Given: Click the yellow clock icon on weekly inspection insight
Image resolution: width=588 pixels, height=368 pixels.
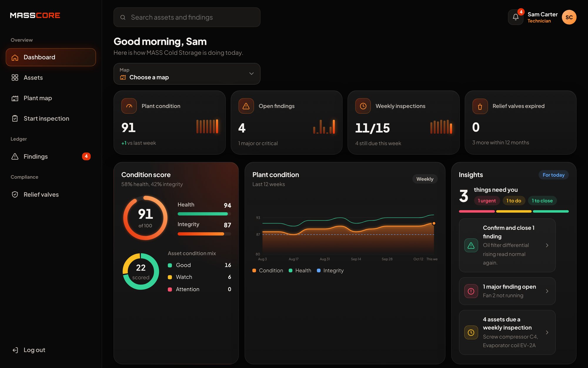Looking at the screenshot, I should (x=471, y=332).
